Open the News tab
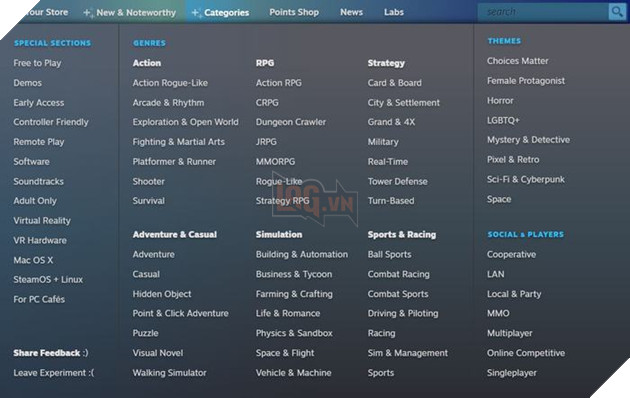Image resolution: width=630 pixels, height=398 pixels. 352,12
